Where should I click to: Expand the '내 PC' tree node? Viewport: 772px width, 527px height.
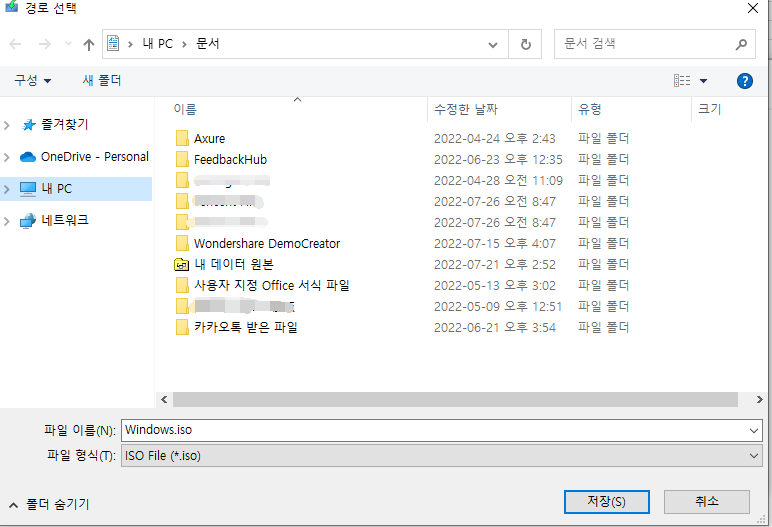pos(7,189)
